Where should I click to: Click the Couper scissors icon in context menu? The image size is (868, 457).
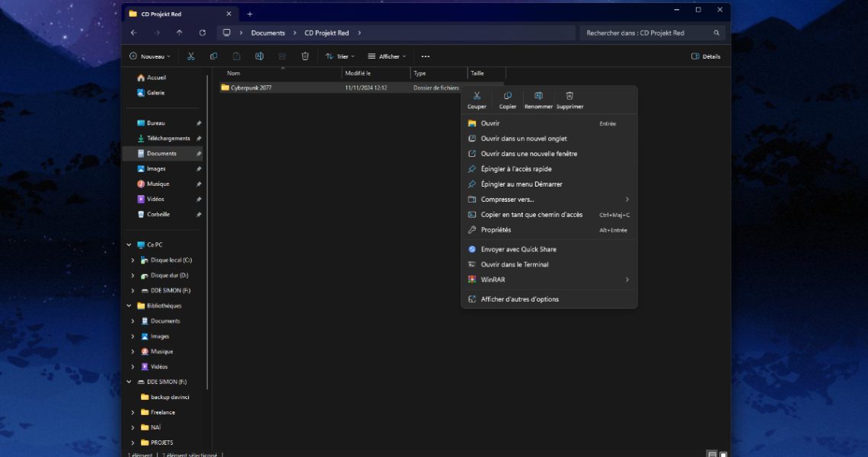pos(477,97)
